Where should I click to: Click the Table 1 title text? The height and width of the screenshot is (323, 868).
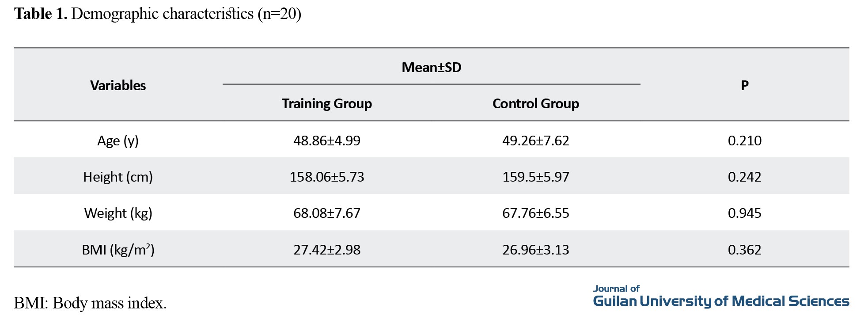[x=157, y=14]
